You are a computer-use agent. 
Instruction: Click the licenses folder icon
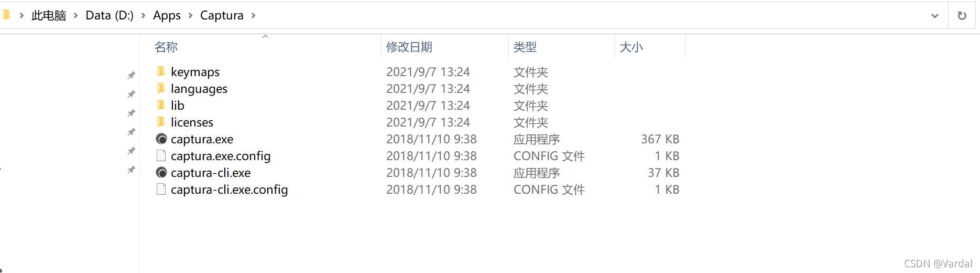click(161, 122)
